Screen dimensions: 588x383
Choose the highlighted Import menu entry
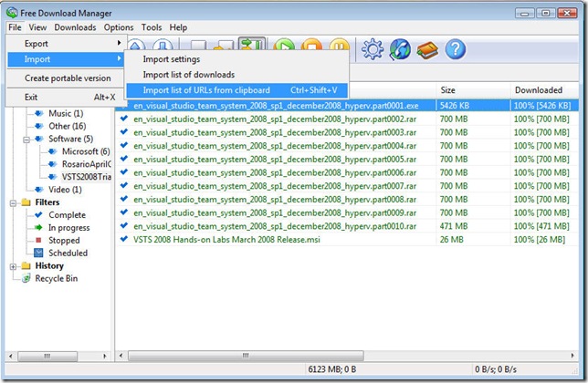click(67, 59)
